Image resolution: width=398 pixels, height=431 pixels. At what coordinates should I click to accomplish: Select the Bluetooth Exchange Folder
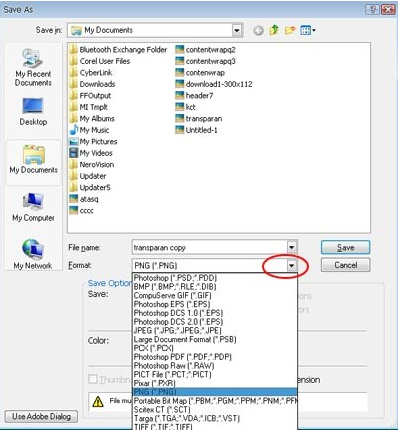pos(118,50)
